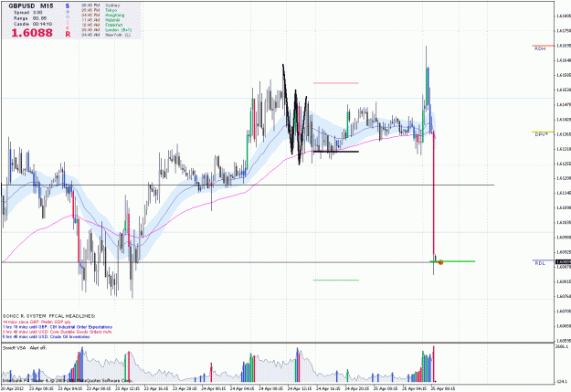Viewport: 571px width, 392px height.
Task: Click the Frankfurt session time row
Action: point(102,25)
